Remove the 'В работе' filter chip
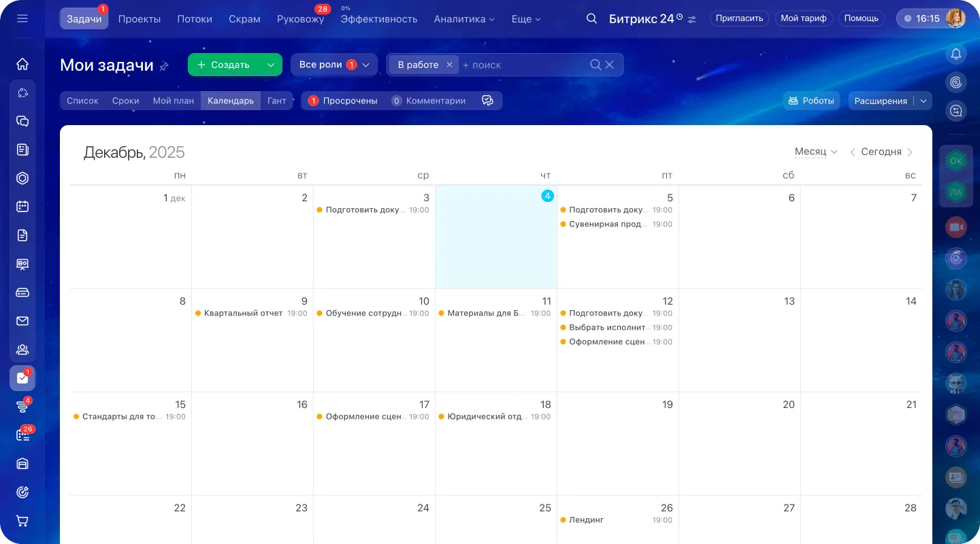The image size is (980, 544). coord(449,65)
